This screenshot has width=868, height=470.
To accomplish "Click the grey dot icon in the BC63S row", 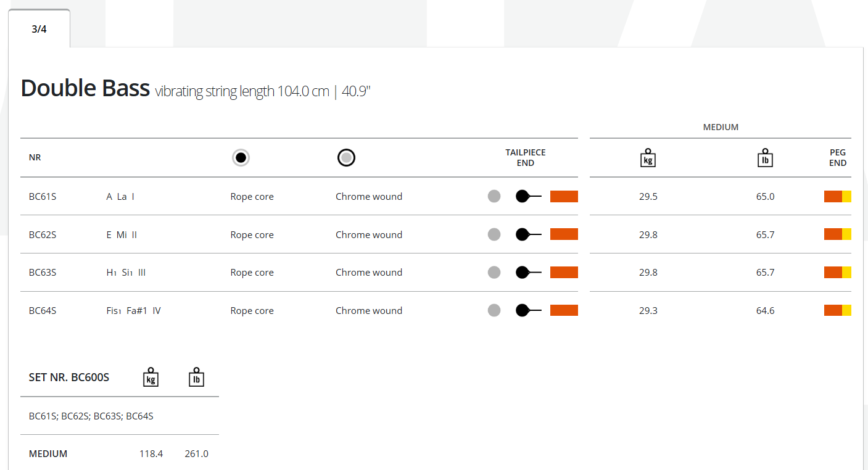I will pyautogui.click(x=494, y=272).
